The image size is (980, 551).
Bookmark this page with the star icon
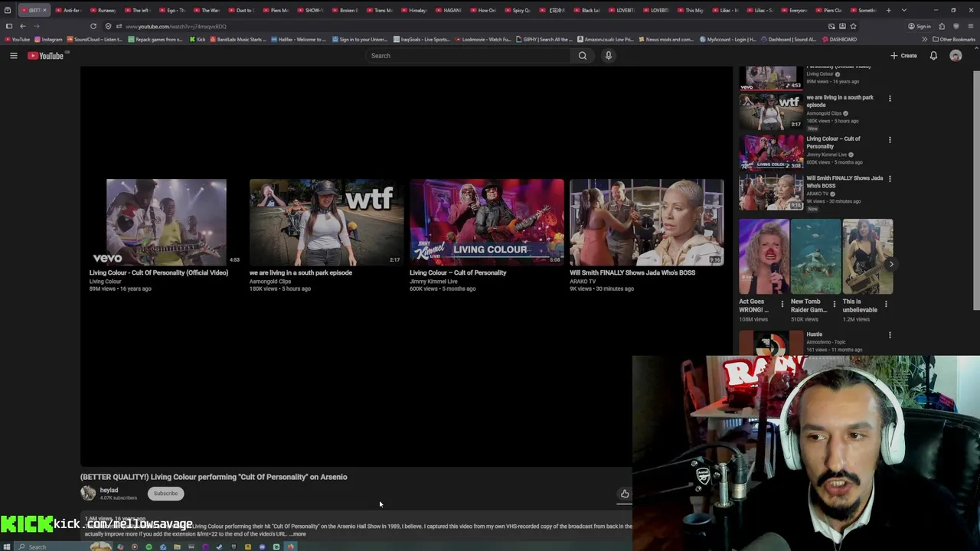click(x=854, y=26)
